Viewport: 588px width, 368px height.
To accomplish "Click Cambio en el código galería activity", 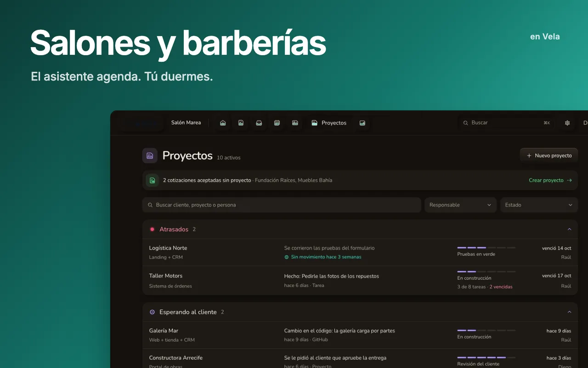I will pyautogui.click(x=339, y=331).
